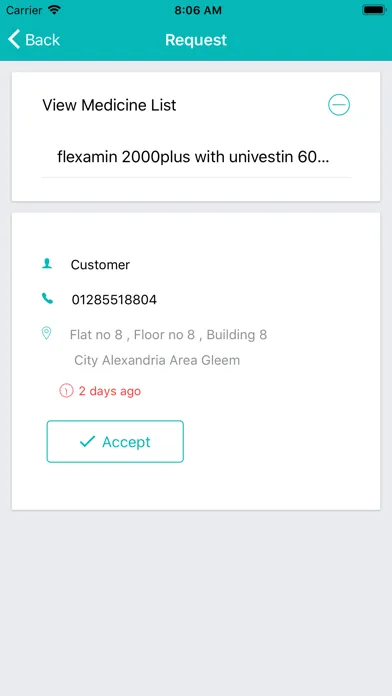
Task: Accept the medicine request
Action: (x=115, y=442)
